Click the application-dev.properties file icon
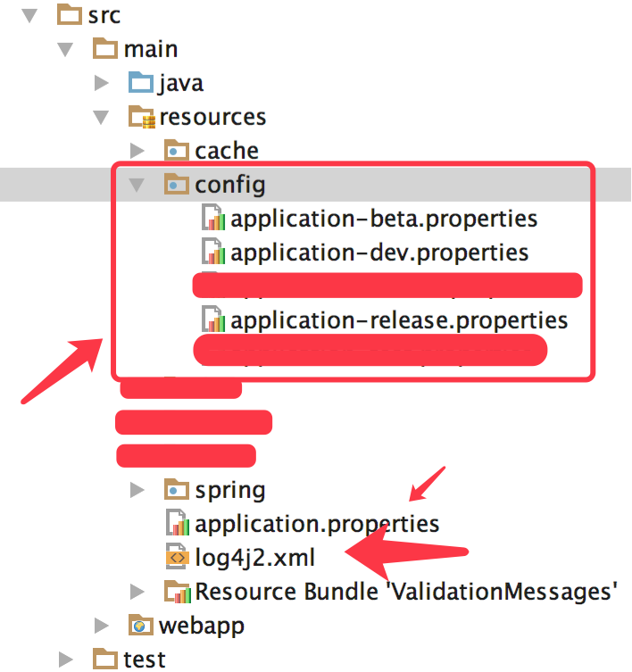 pos(213,252)
